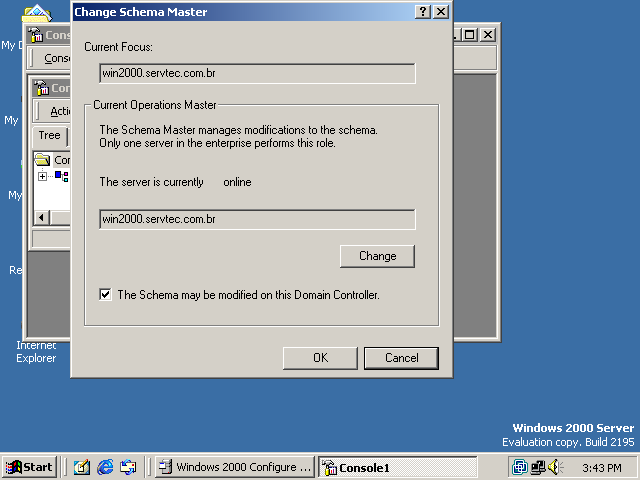This screenshot has width=640, height=480.
Task: Open the Tree tab in the console
Action: tap(49, 136)
